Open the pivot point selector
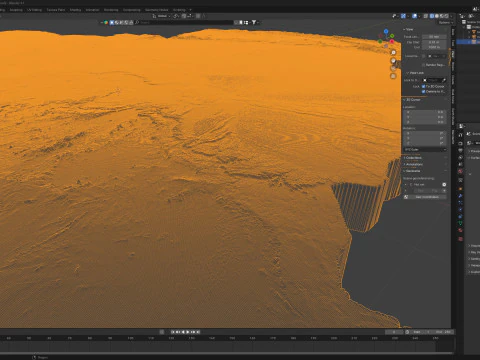480x360 pixels. pos(176,16)
